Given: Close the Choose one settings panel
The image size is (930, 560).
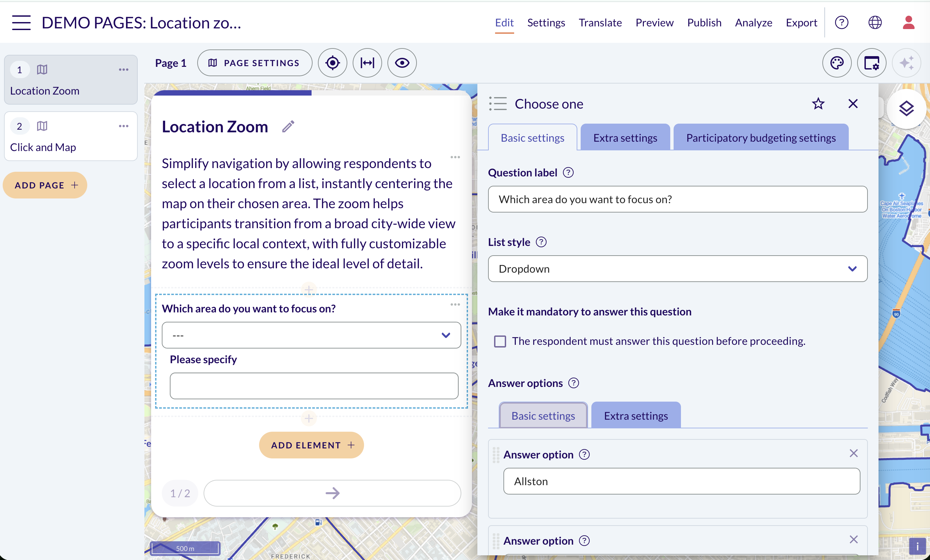Looking at the screenshot, I should 853,103.
